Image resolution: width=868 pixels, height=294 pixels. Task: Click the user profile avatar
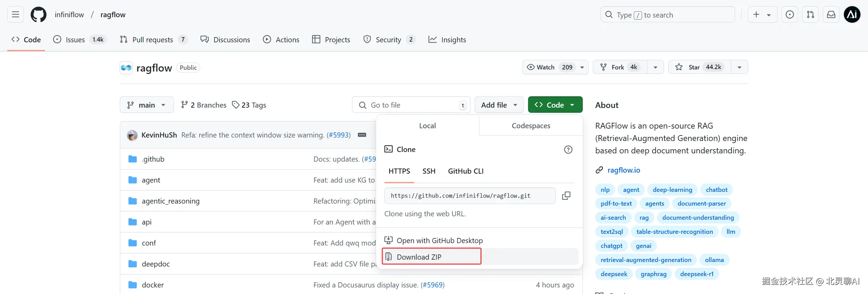852,15
